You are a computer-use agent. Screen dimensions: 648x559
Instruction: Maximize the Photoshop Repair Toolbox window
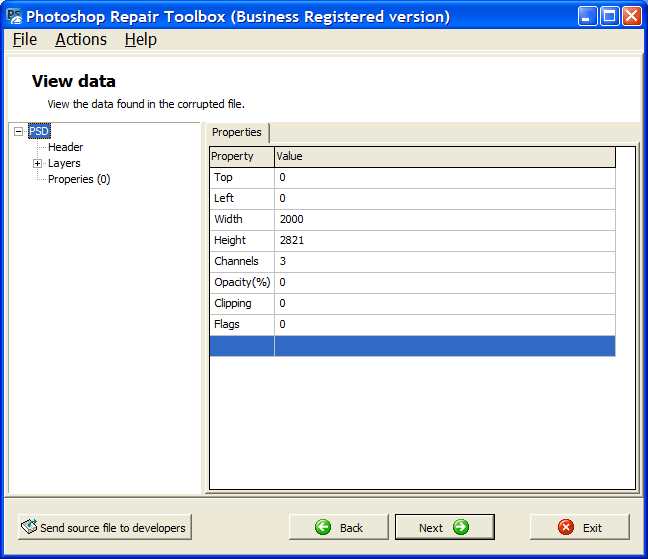(x=609, y=17)
